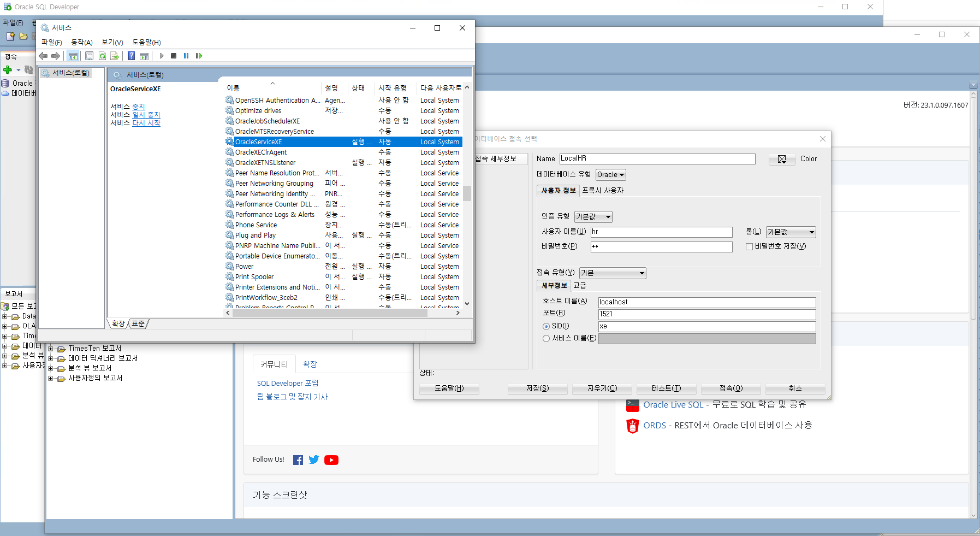Open the database type Oracle dropdown
Image resolution: width=980 pixels, height=536 pixels.
coord(610,175)
